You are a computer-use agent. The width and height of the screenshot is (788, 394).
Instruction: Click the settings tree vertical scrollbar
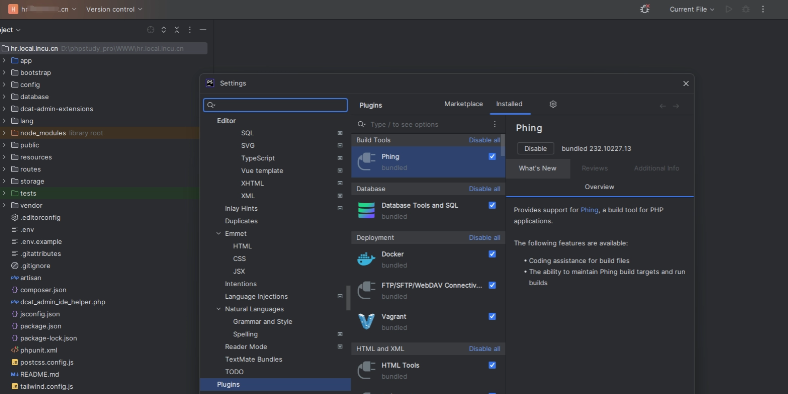click(348, 298)
